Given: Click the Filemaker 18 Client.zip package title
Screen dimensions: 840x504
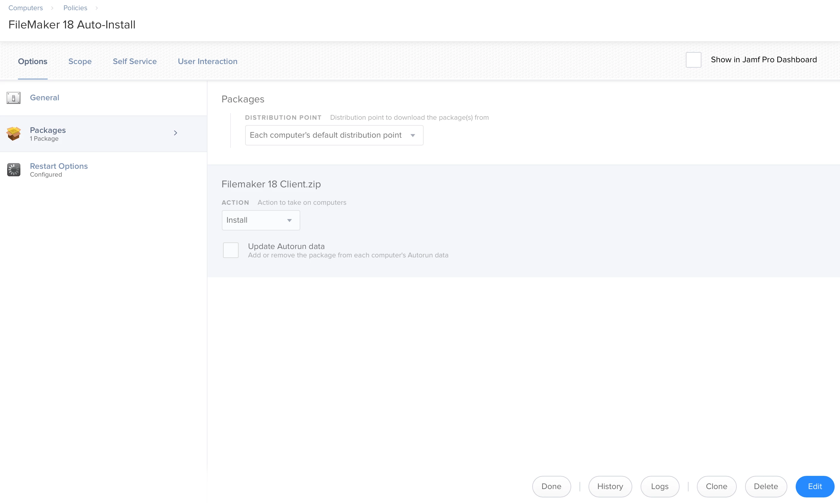Looking at the screenshot, I should point(271,184).
